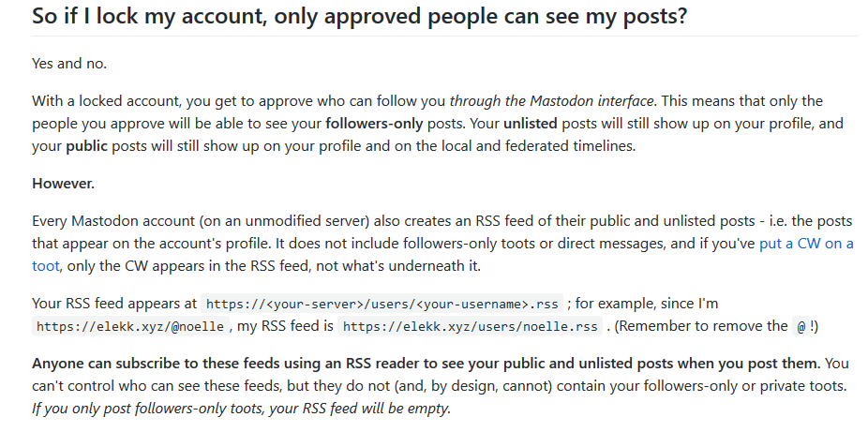Click the bold word "unlisted"

click(x=532, y=123)
